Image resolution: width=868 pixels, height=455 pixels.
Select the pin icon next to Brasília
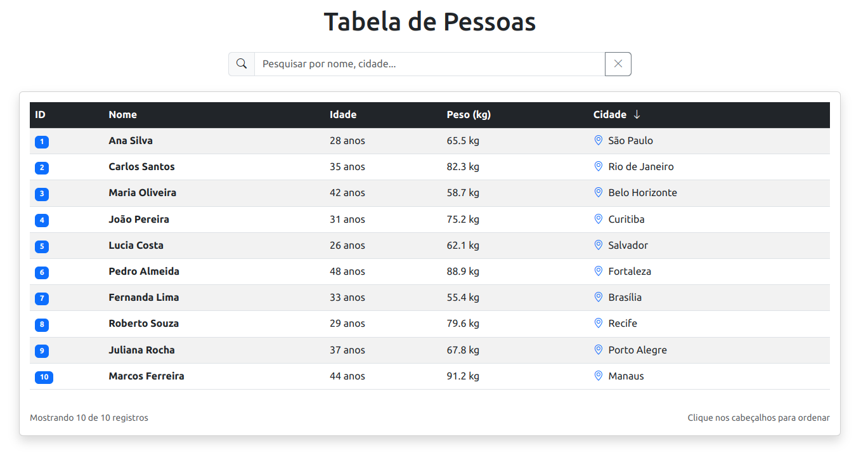tap(598, 297)
